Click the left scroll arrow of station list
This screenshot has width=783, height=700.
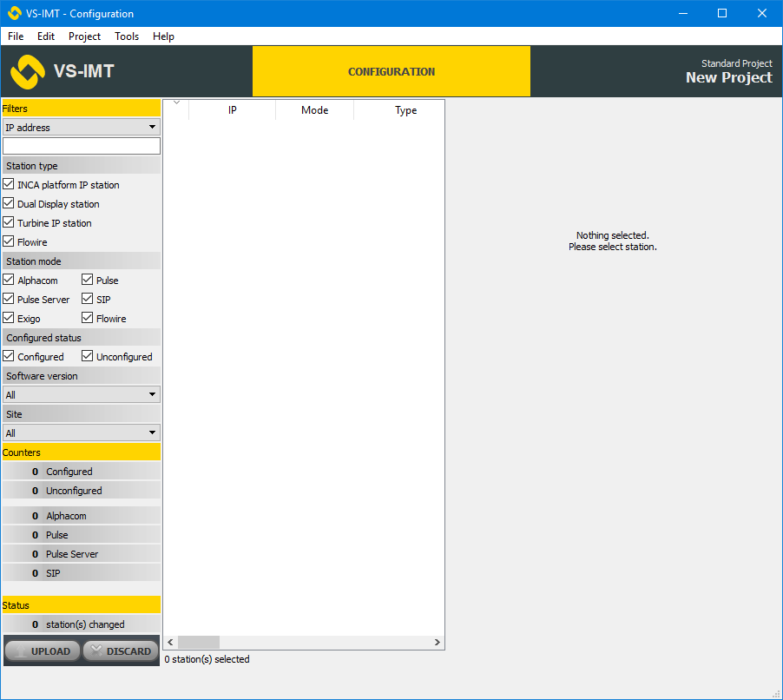click(170, 643)
